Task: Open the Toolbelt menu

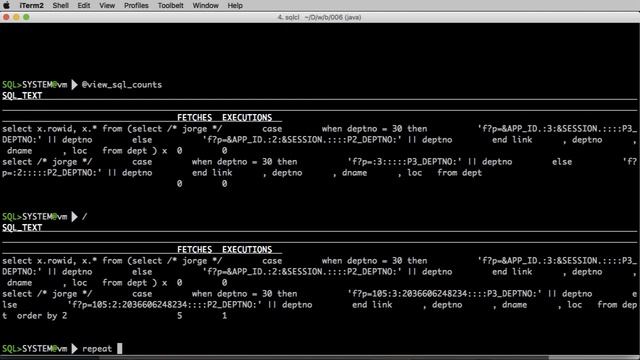Action: pos(171,5)
